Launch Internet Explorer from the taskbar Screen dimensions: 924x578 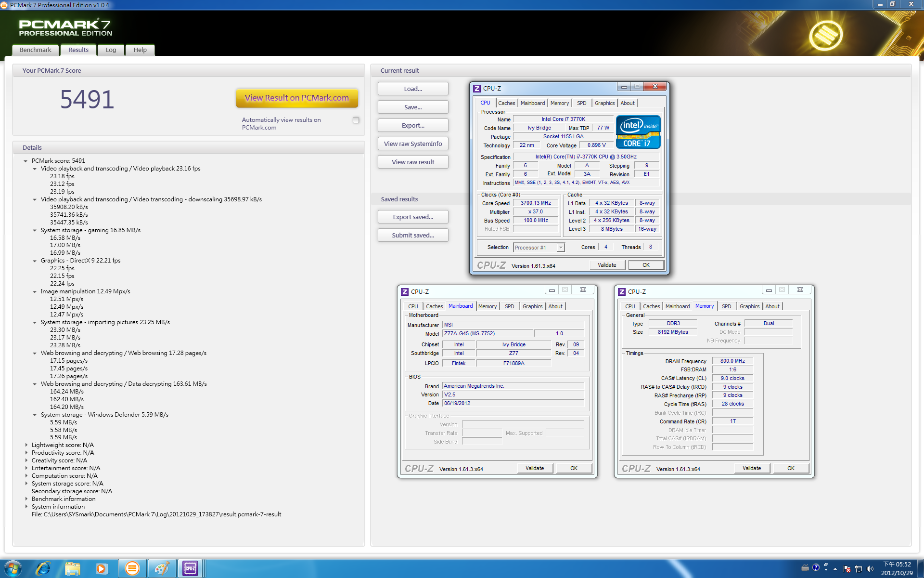pos(43,568)
